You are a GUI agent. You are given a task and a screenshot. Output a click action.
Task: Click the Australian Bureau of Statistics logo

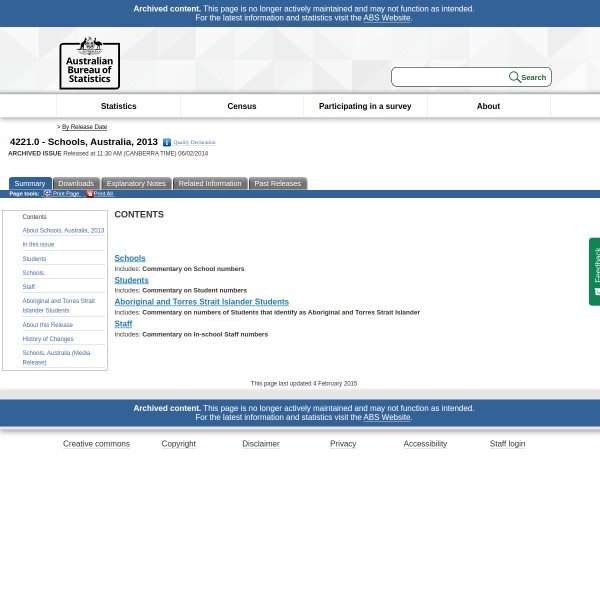[x=89, y=63]
